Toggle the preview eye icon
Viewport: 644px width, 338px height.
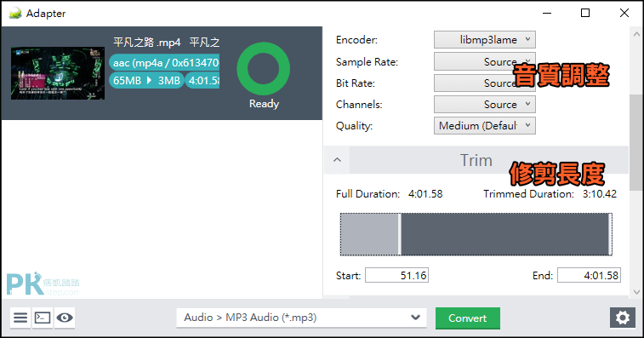coord(65,318)
